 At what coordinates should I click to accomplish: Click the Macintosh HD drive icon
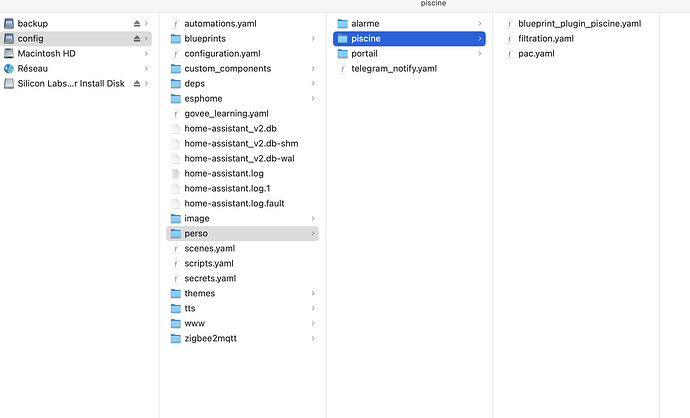tap(9, 54)
